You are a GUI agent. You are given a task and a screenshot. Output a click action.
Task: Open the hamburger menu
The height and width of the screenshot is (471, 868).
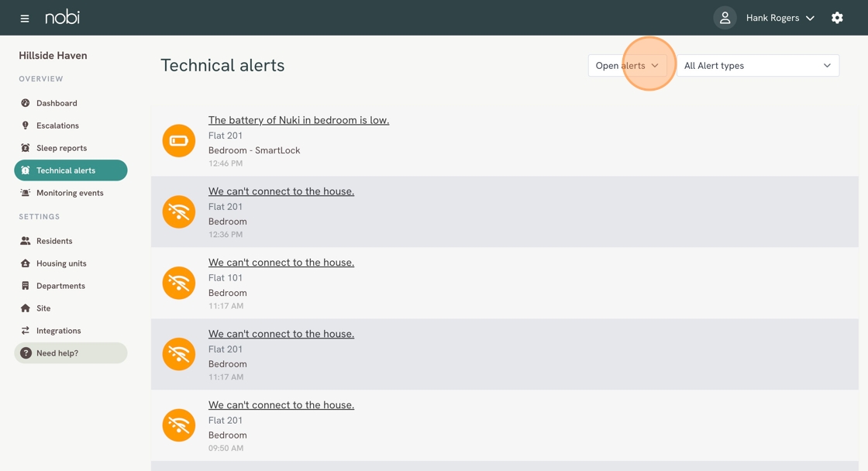[23, 17]
